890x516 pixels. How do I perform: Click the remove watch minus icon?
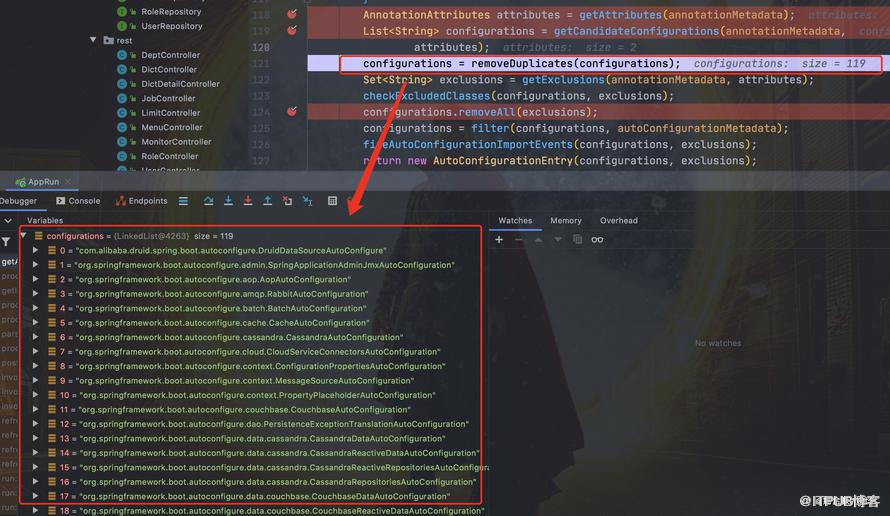pyautogui.click(x=518, y=240)
